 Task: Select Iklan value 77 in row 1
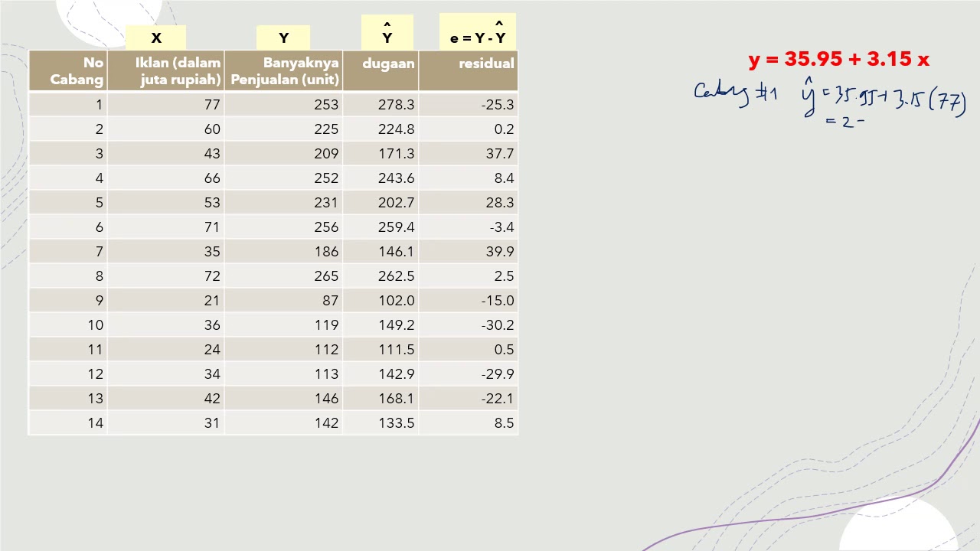[212, 105]
